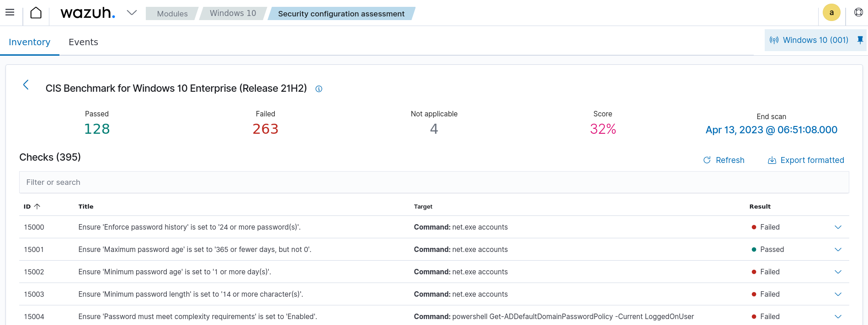
Task: Click the home icon
Action: click(36, 13)
